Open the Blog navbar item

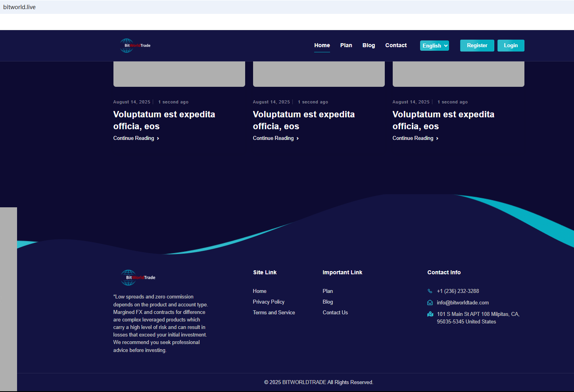pyautogui.click(x=369, y=46)
